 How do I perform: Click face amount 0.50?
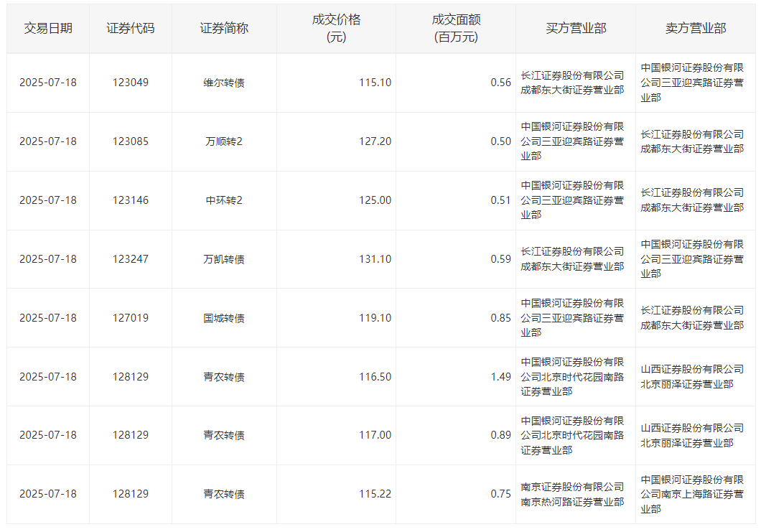tap(501, 141)
